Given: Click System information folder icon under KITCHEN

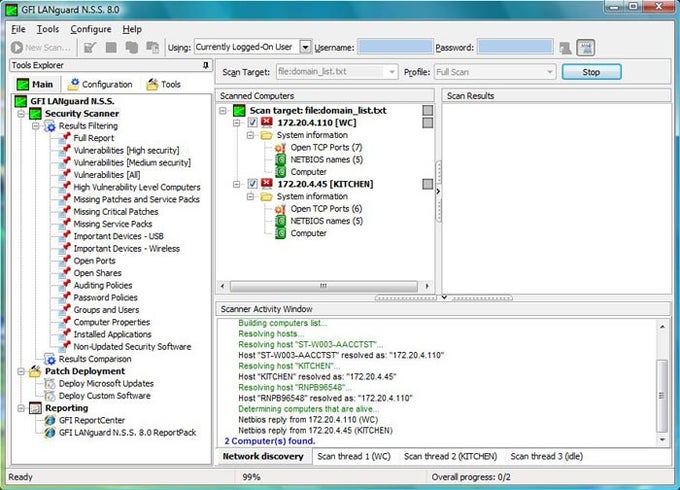Looking at the screenshot, I should click(x=266, y=196).
